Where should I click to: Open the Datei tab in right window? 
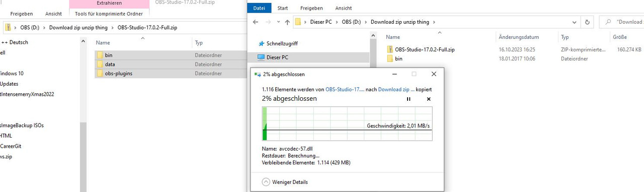259,8
